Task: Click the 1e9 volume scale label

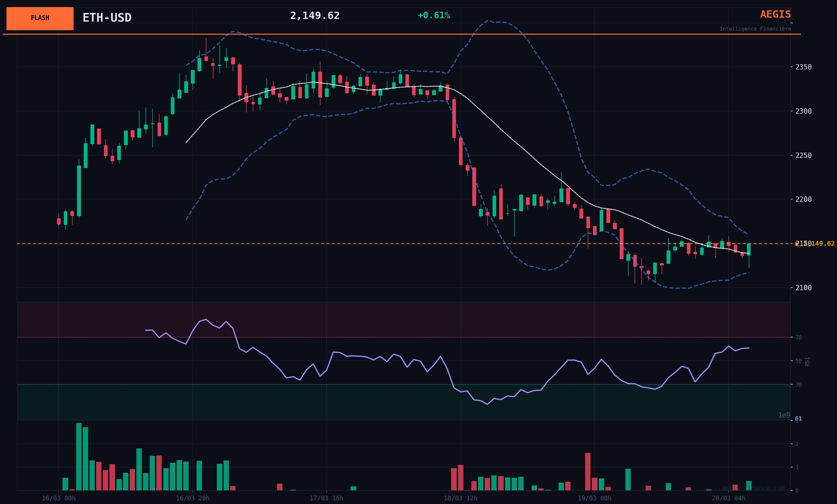Action: click(784, 416)
